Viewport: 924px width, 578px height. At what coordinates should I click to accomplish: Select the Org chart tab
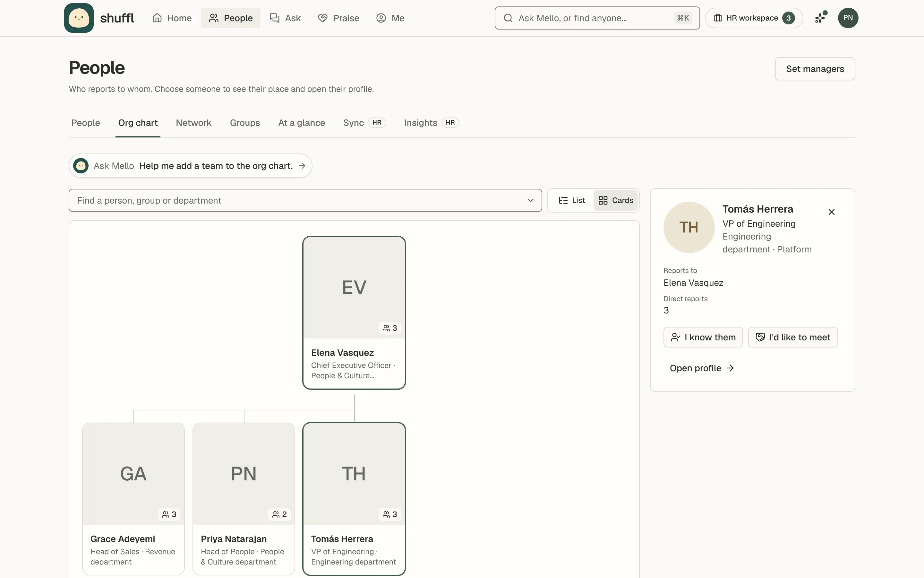point(138,123)
